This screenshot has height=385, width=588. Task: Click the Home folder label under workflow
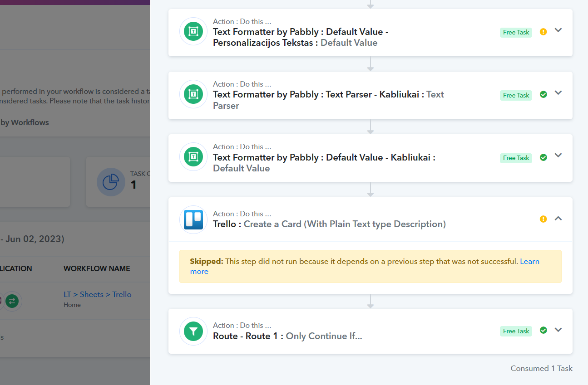pyautogui.click(x=72, y=305)
